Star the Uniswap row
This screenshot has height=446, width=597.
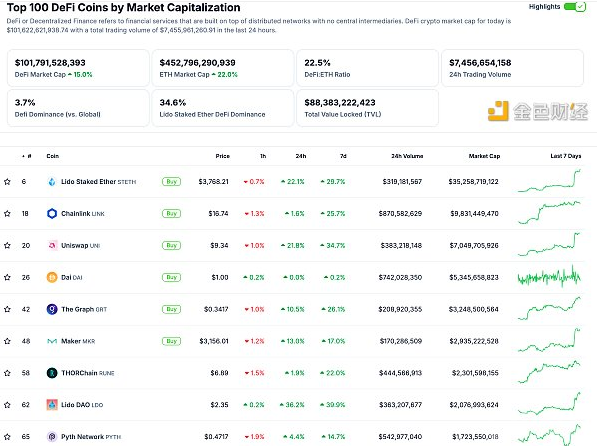[x=7, y=246]
